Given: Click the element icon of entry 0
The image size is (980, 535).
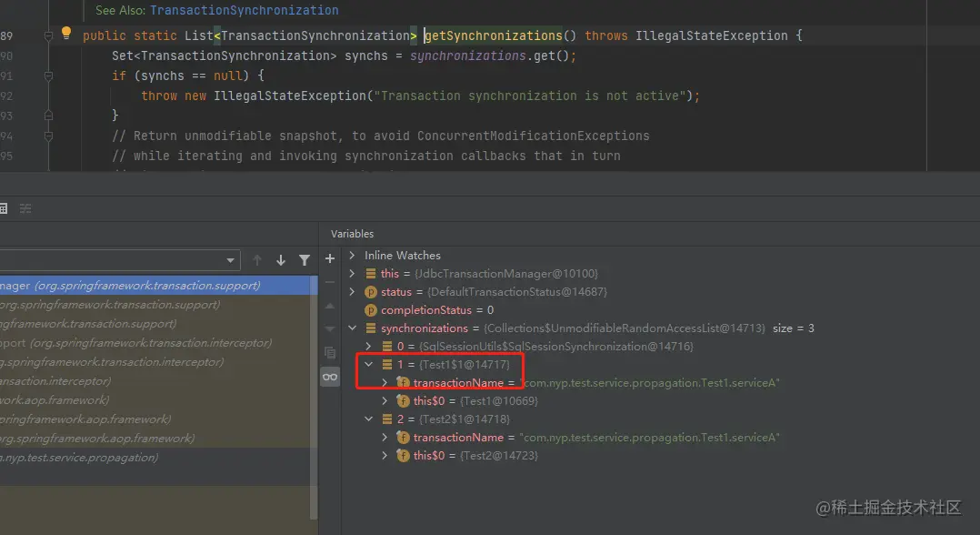Looking at the screenshot, I should [387, 346].
